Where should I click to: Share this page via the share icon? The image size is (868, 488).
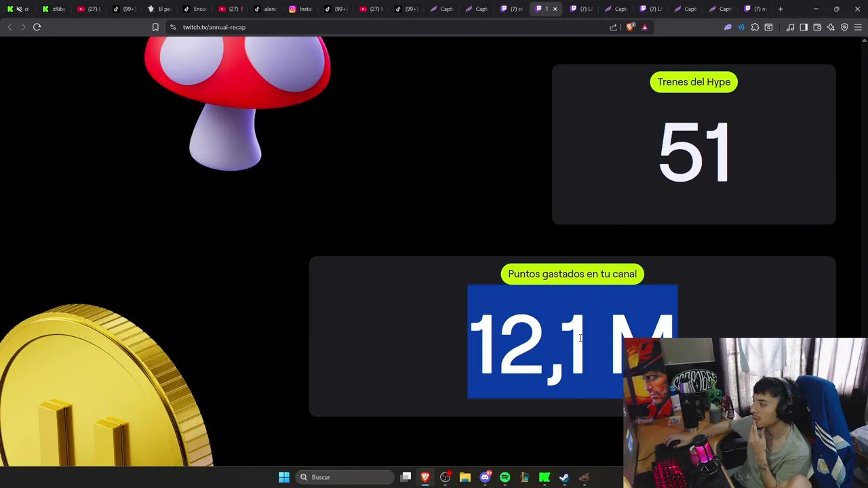click(x=614, y=27)
